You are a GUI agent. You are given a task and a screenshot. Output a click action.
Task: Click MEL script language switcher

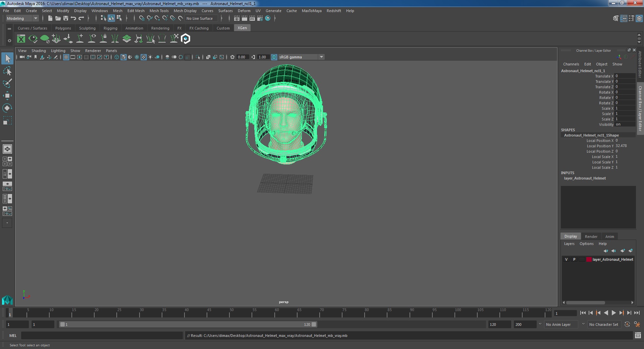[x=13, y=336]
